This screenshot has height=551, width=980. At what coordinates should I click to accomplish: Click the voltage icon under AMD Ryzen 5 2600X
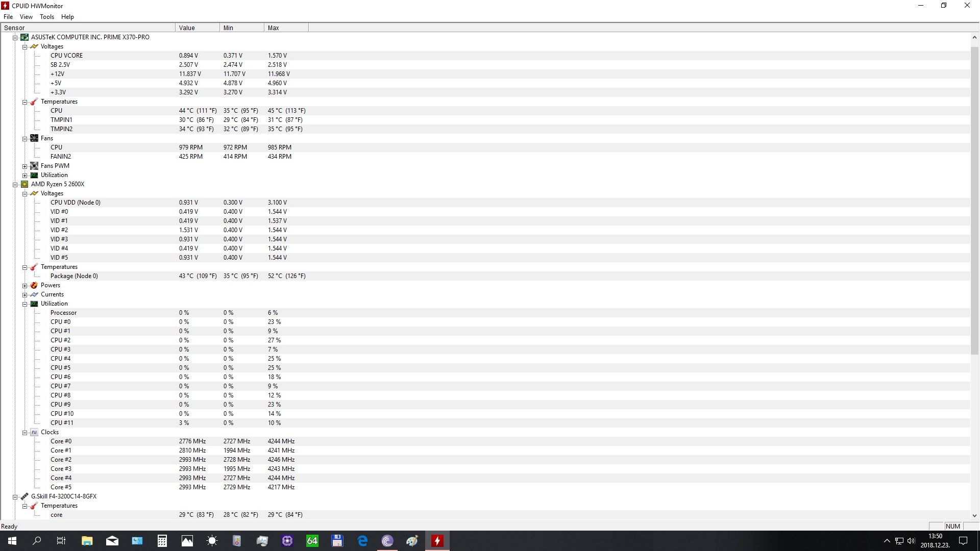click(34, 193)
